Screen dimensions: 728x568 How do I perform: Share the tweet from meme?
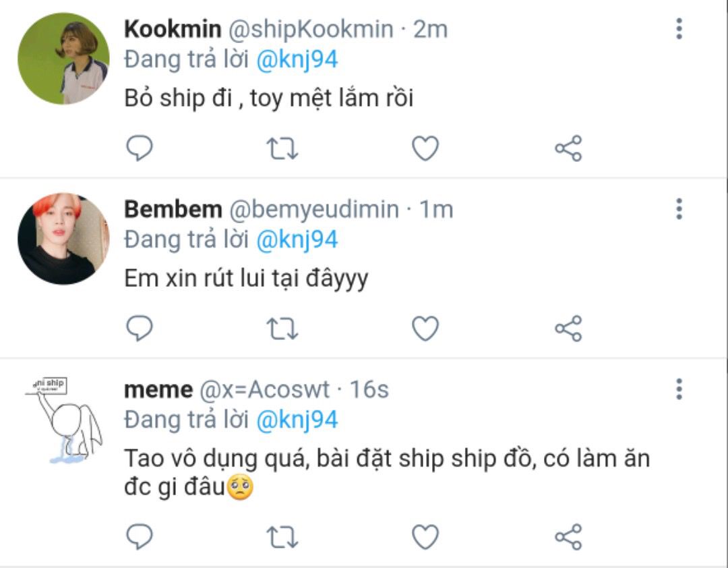coord(568,537)
